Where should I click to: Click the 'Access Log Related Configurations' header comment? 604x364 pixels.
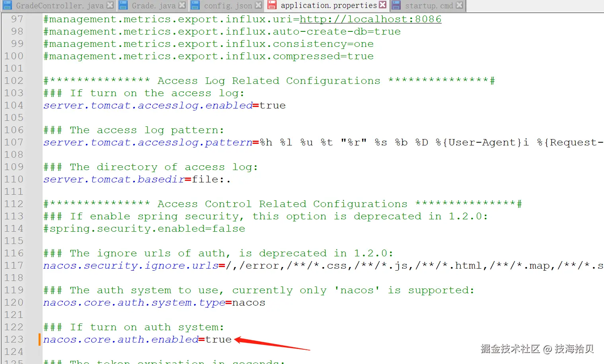tap(269, 81)
